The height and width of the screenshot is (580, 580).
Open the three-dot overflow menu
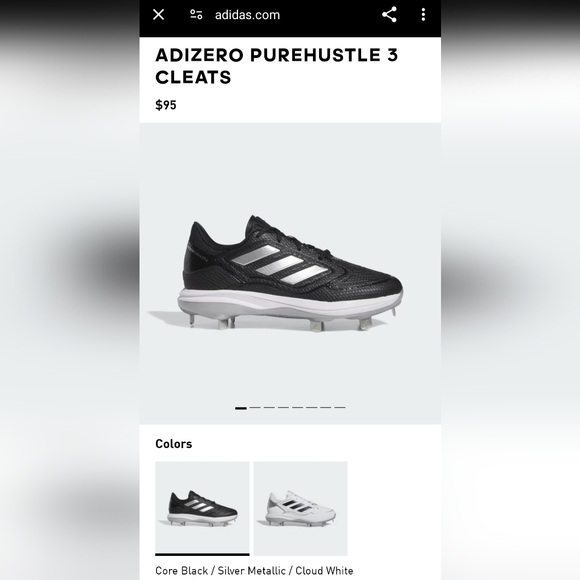point(423,15)
